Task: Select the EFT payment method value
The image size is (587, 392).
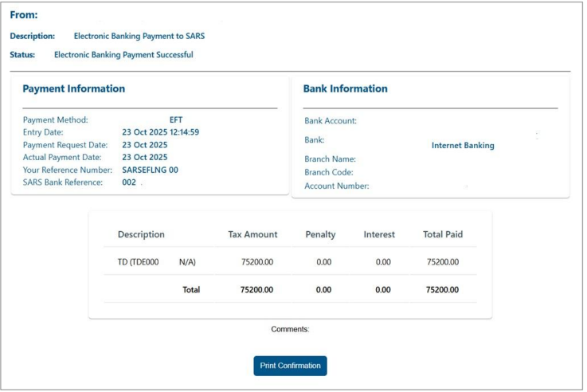Action: [176, 120]
